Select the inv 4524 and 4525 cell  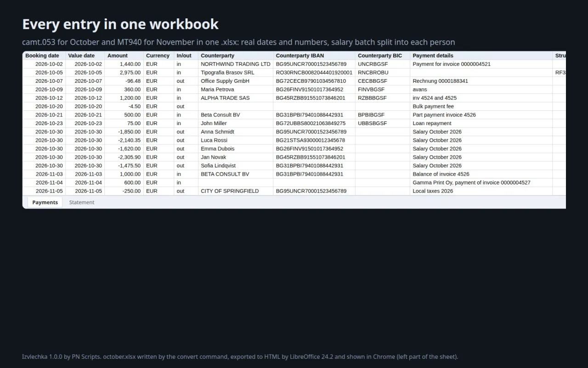(x=481, y=98)
